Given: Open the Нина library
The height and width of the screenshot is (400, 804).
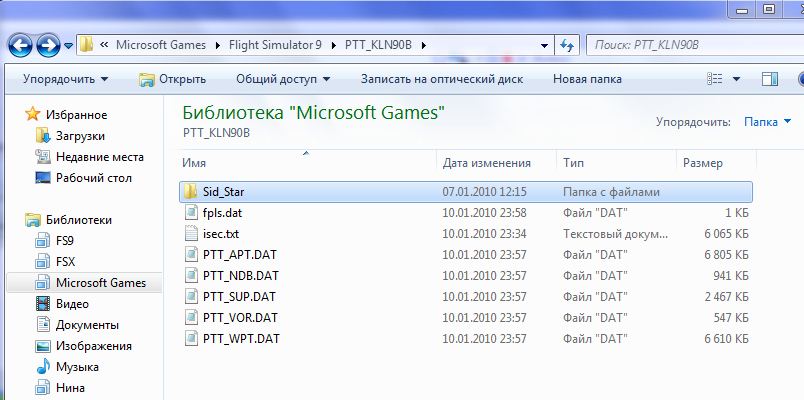Looking at the screenshot, I should 70,388.
